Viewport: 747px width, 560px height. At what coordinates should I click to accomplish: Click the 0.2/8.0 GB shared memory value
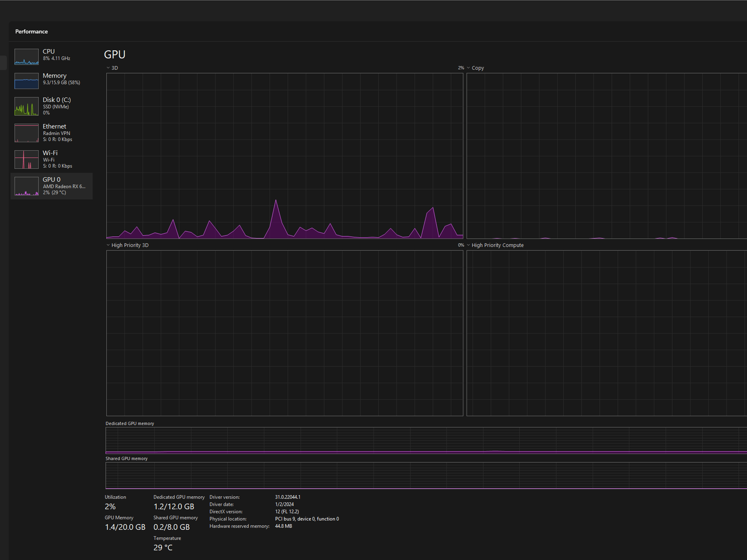pyautogui.click(x=171, y=527)
